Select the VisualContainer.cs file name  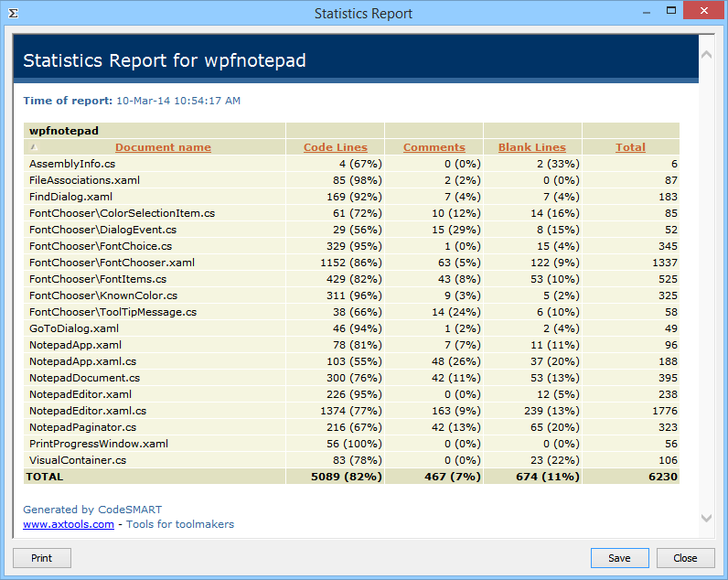pyautogui.click(x=78, y=461)
